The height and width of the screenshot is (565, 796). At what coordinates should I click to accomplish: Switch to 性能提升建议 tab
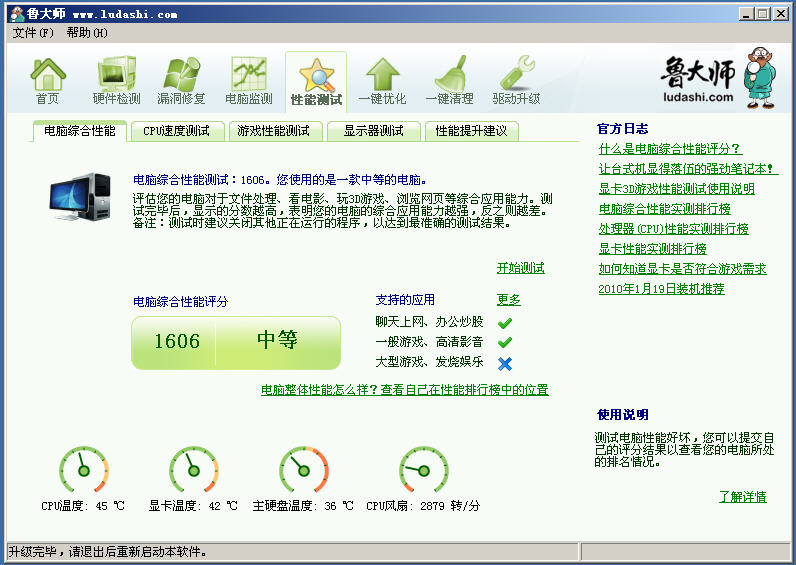click(x=472, y=131)
